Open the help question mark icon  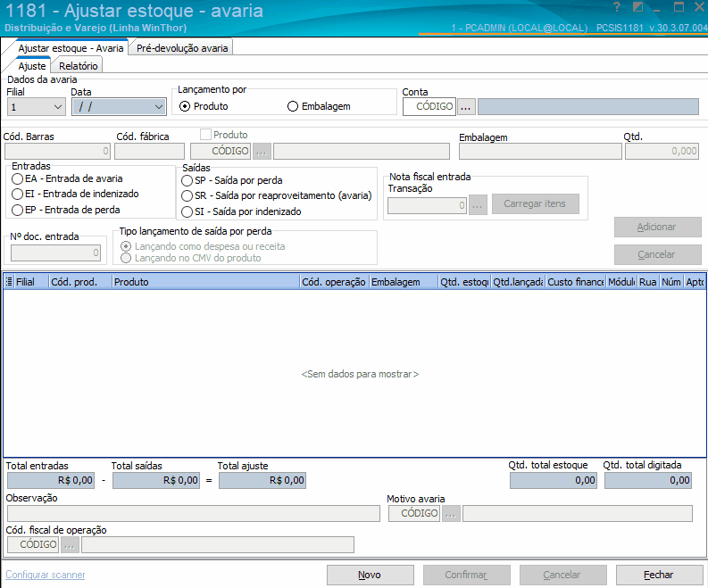coord(617,7)
